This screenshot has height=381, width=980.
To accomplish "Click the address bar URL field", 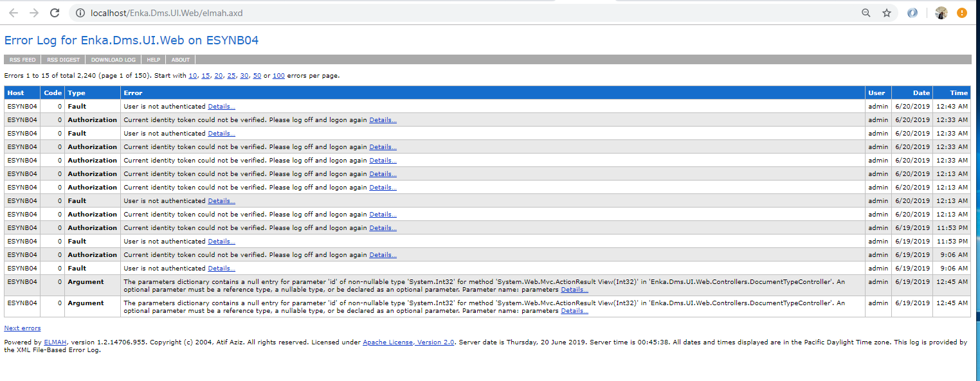I will (x=463, y=13).
